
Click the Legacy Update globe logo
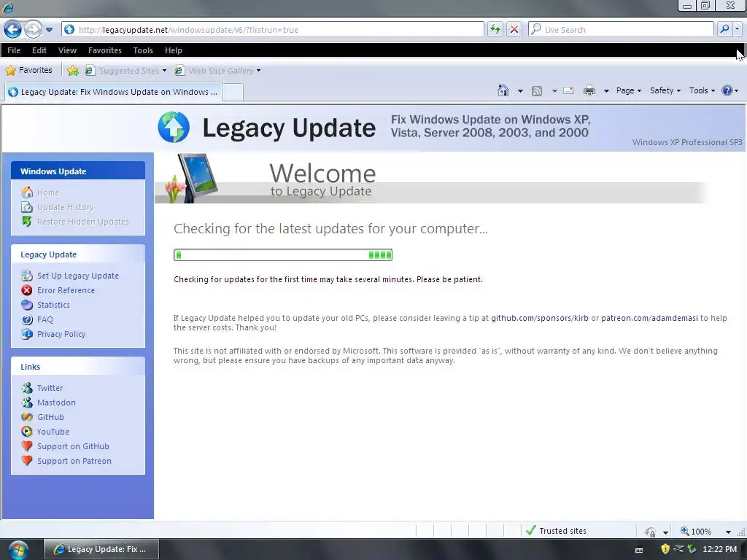[x=174, y=127]
